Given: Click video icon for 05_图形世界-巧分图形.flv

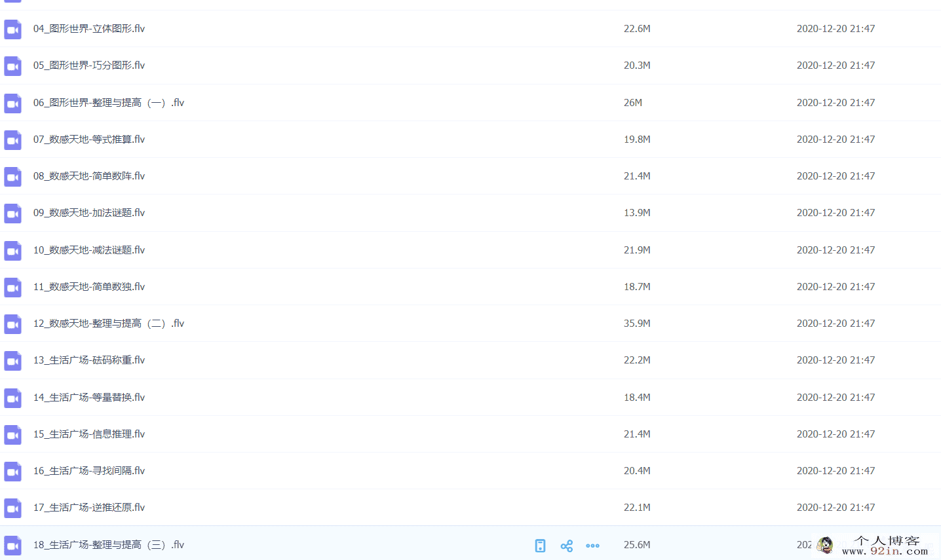Looking at the screenshot, I should pos(12,66).
